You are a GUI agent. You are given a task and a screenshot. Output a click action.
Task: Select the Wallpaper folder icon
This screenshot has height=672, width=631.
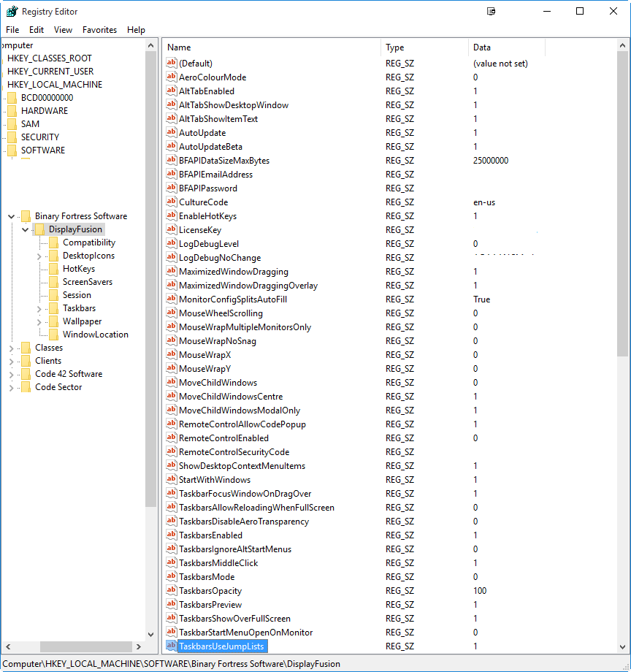[x=53, y=321]
